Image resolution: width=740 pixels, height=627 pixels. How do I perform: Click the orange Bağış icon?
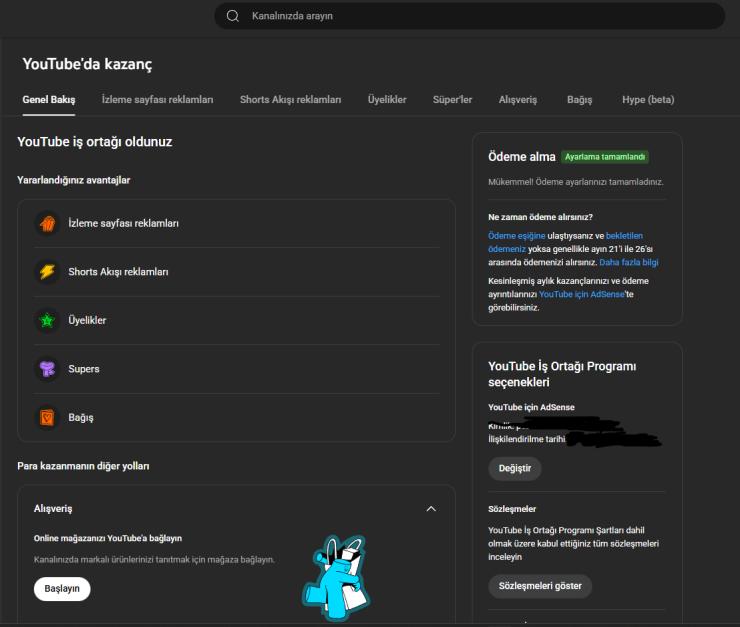[x=47, y=417]
